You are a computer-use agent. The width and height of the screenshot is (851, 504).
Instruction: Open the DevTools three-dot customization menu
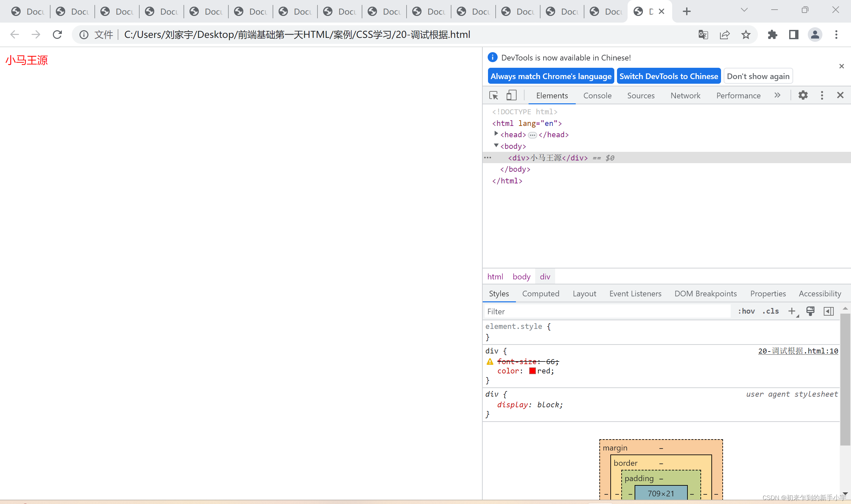coord(822,95)
